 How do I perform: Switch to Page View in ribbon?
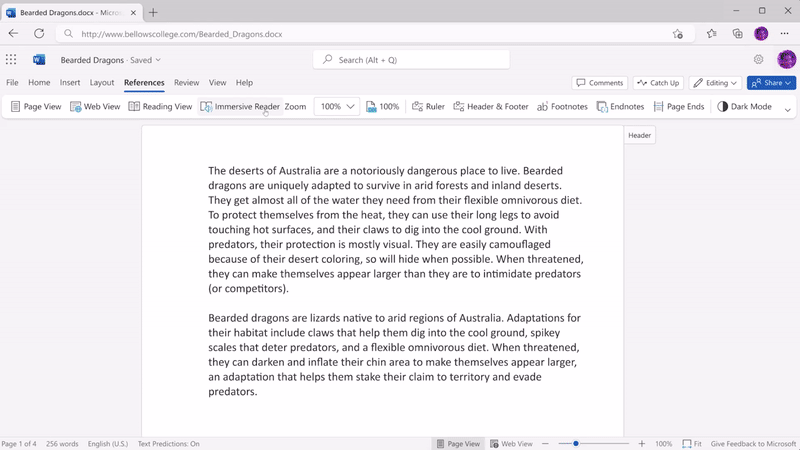pyautogui.click(x=36, y=107)
